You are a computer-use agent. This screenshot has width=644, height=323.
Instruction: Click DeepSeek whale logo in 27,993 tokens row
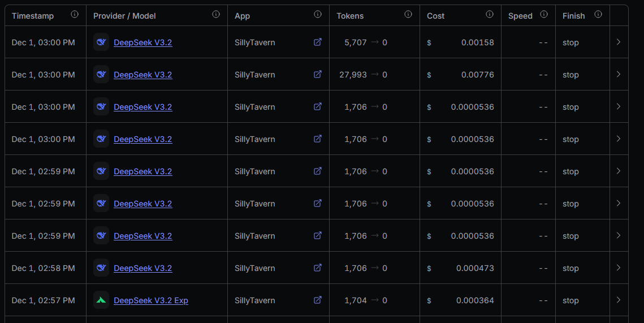coord(101,74)
